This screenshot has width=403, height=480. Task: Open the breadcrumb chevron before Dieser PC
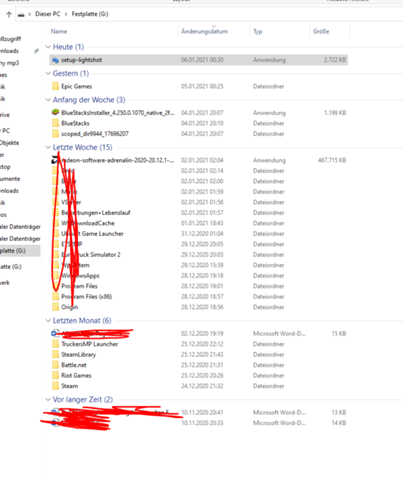tap(30, 14)
